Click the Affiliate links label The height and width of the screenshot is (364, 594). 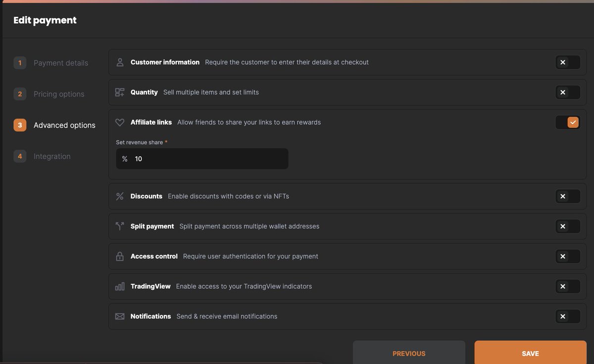click(x=151, y=122)
